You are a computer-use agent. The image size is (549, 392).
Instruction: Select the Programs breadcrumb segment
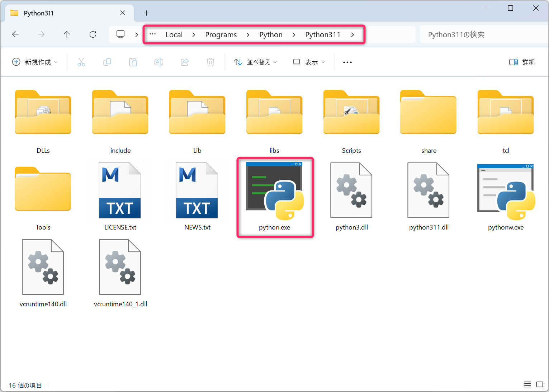[221, 35]
